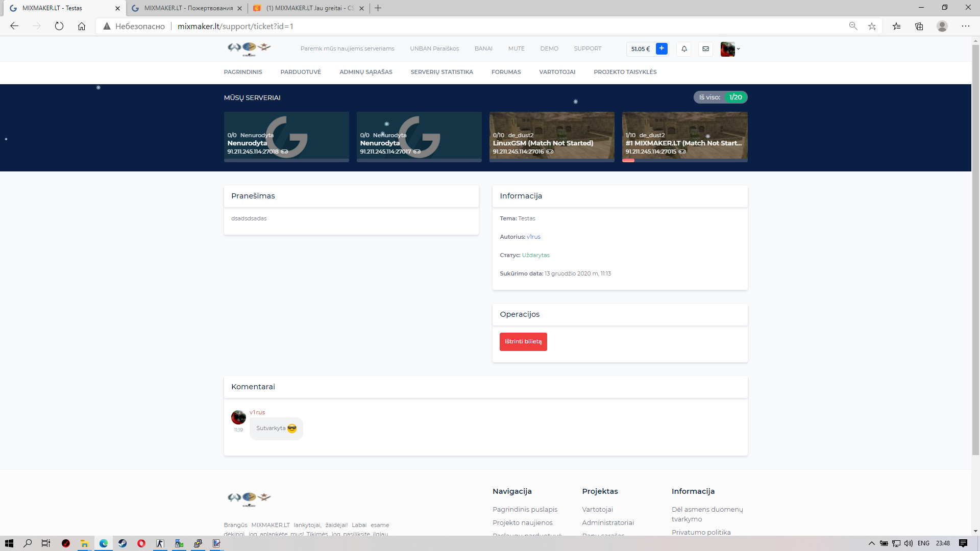This screenshot has height=551, width=980.
Task: Open browser collections icon
Action: point(919,26)
